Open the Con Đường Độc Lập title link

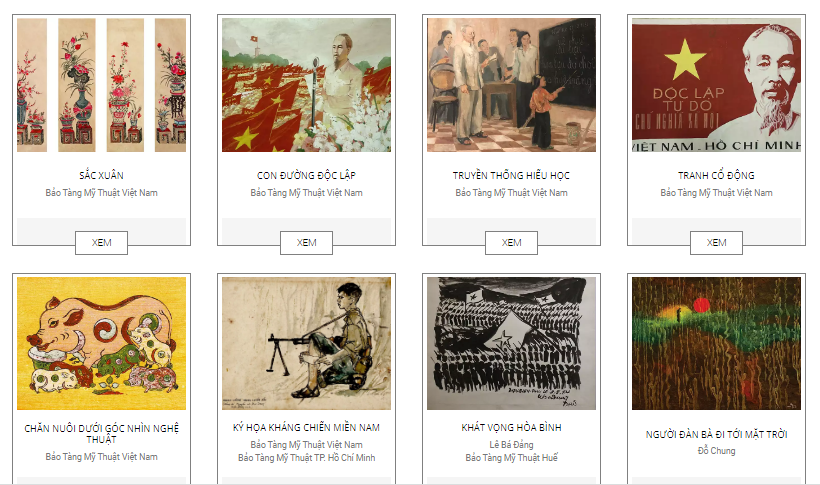[x=306, y=175]
